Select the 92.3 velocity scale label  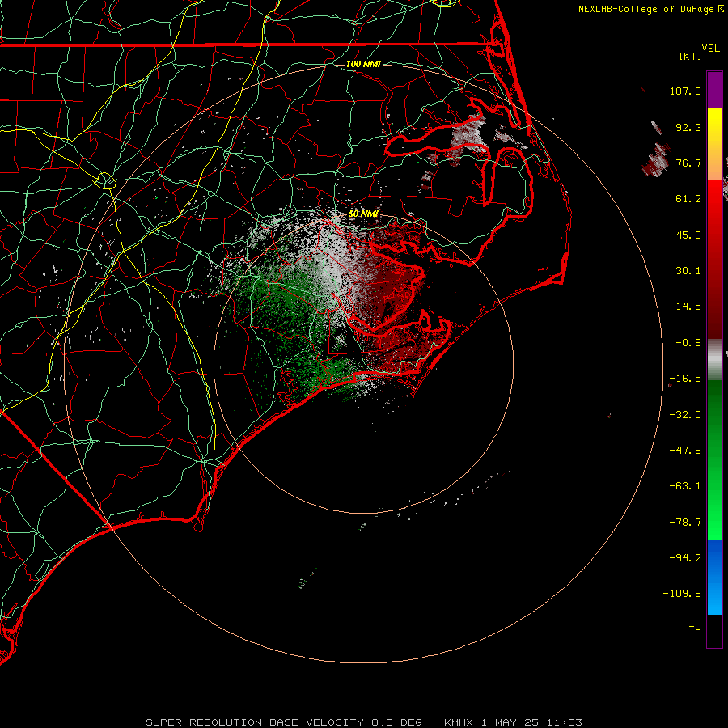[x=688, y=127]
